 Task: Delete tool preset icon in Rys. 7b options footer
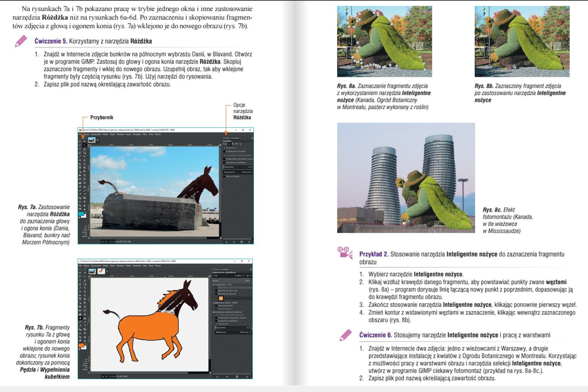(x=237, y=377)
